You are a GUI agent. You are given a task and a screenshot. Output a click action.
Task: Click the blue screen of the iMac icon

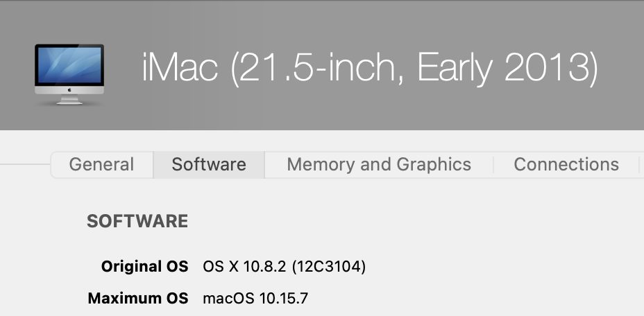[x=69, y=65]
